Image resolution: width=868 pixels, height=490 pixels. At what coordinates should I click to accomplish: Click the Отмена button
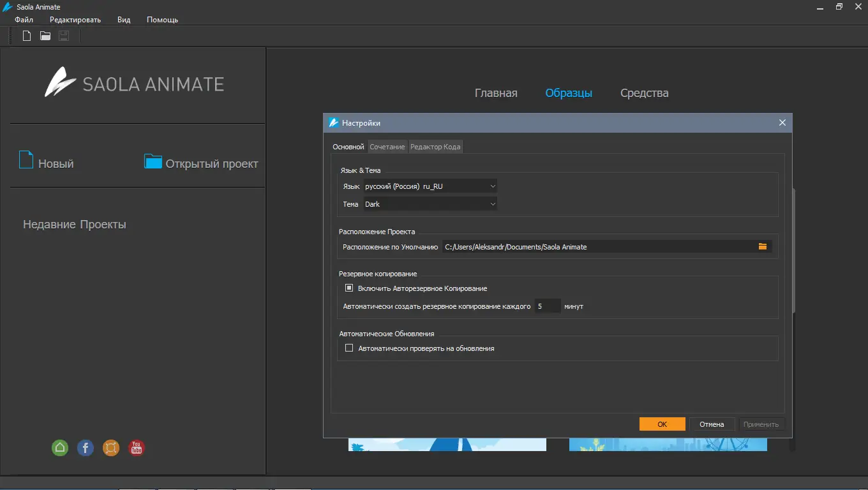[712, 424]
